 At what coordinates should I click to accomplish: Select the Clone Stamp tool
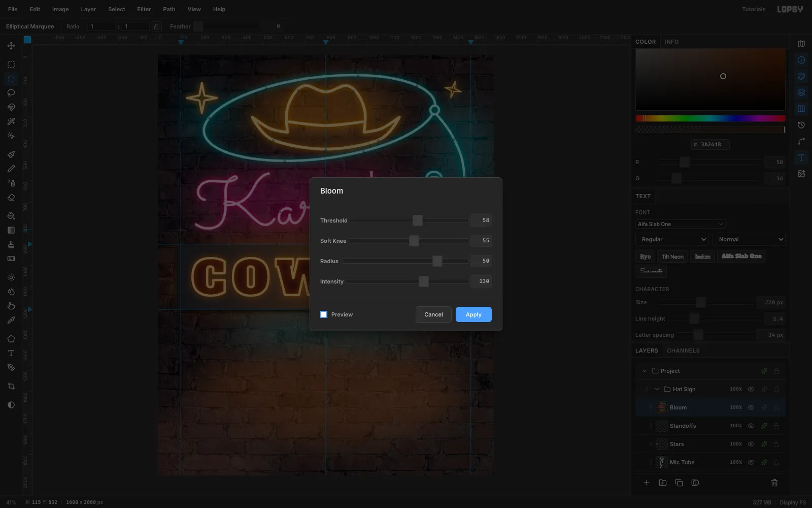11,244
